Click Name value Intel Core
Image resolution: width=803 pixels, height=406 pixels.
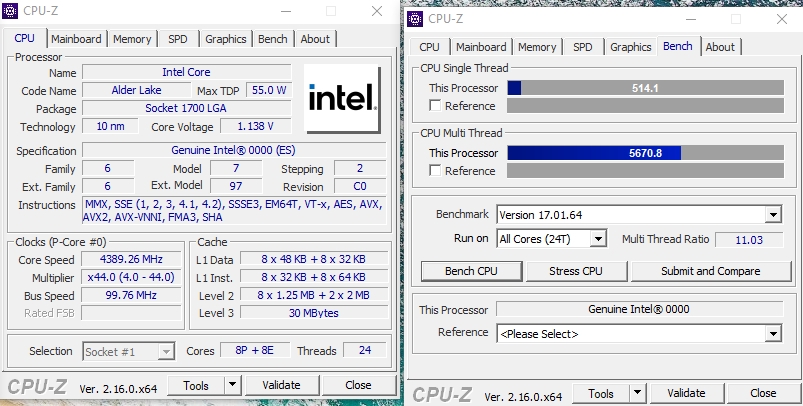pos(186,72)
